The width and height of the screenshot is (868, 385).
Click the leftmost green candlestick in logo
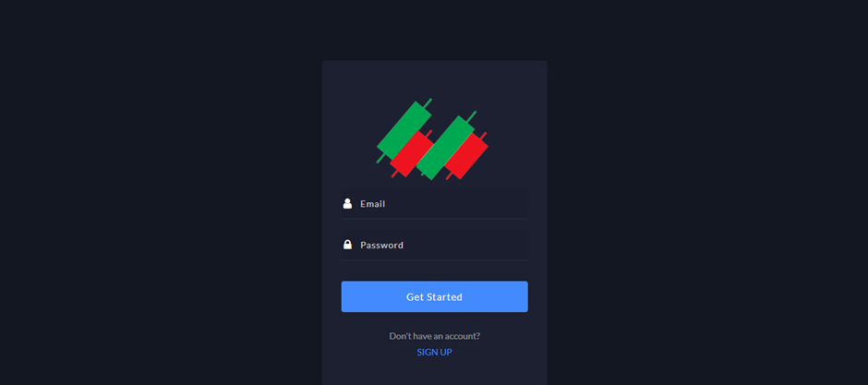point(404,131)
